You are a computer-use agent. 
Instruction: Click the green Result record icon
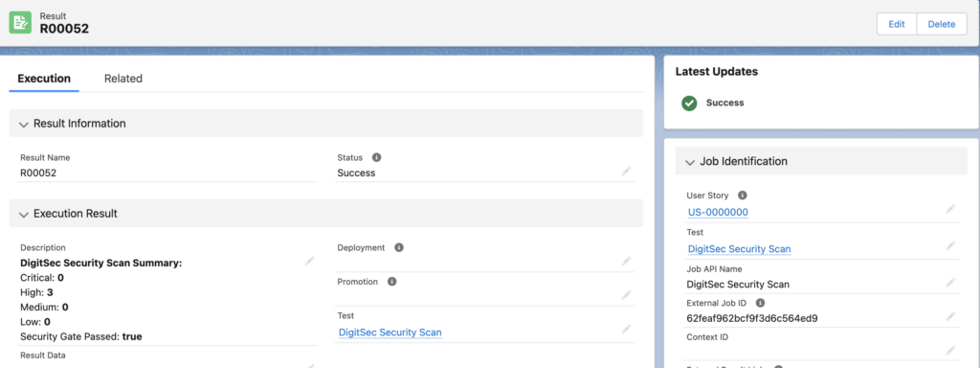click(20, 23)
